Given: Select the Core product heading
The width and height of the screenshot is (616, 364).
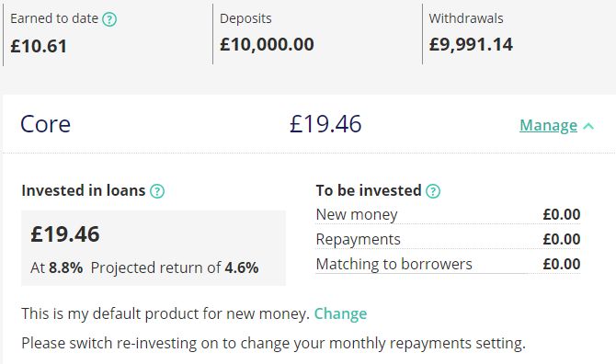Looking at the screenshot, I should coord(46,124).
